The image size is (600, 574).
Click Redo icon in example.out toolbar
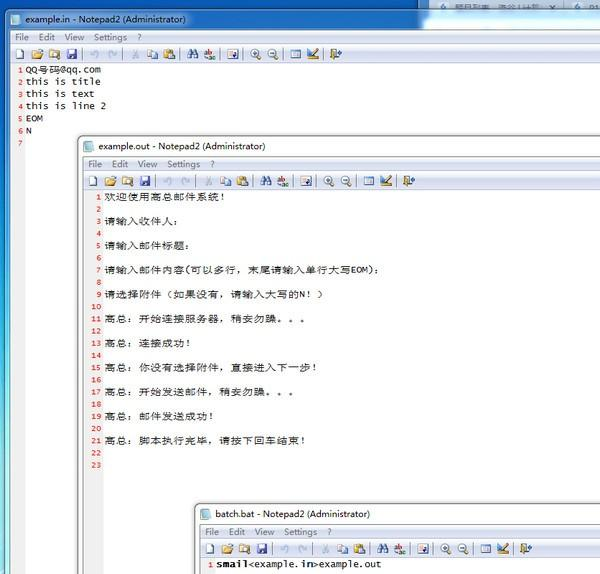tap(185, 181)
